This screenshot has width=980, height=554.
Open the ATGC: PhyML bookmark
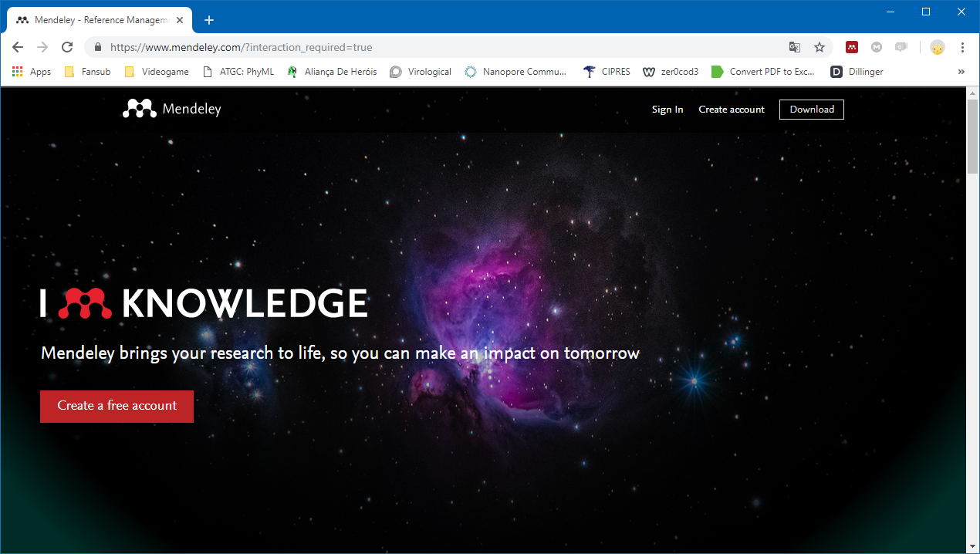(x=238, y=72)
